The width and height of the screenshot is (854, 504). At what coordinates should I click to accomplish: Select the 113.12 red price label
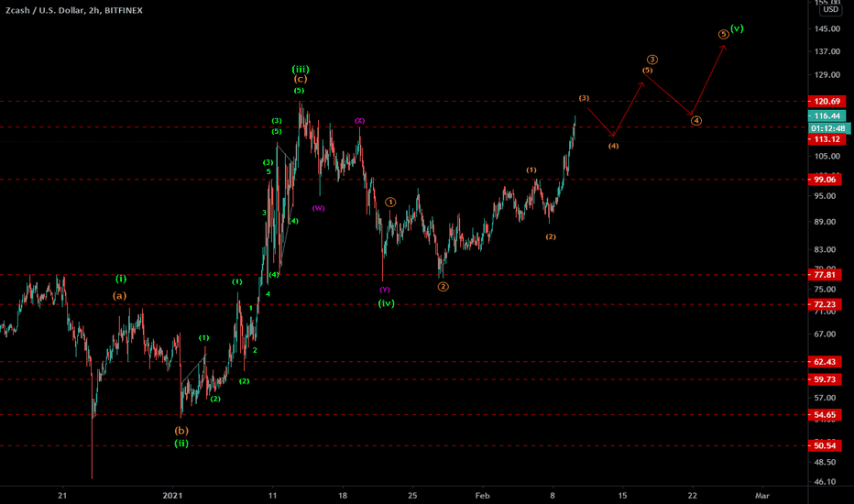pos(827,139)
